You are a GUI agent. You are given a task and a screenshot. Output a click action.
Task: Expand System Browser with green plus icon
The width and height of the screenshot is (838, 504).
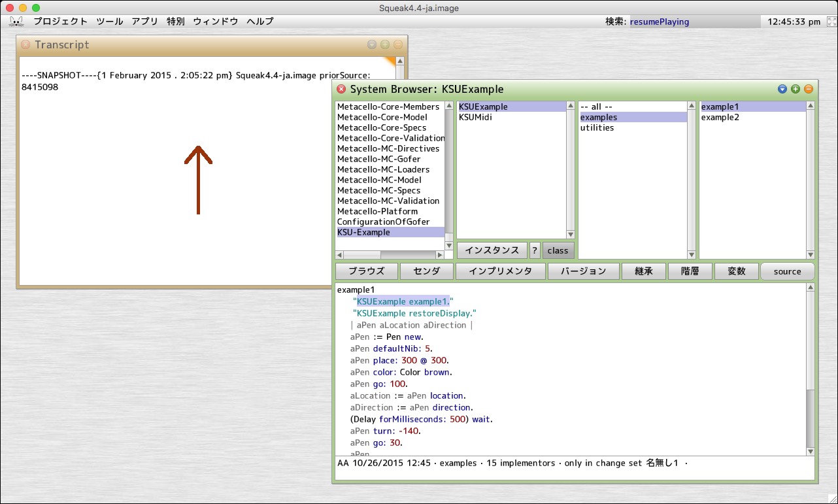[796, 89]
